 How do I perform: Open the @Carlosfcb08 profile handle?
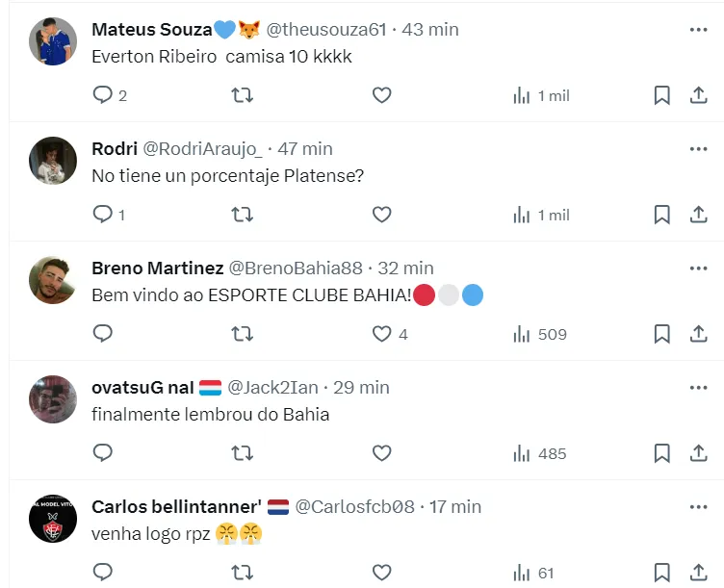tap(354, 507)
